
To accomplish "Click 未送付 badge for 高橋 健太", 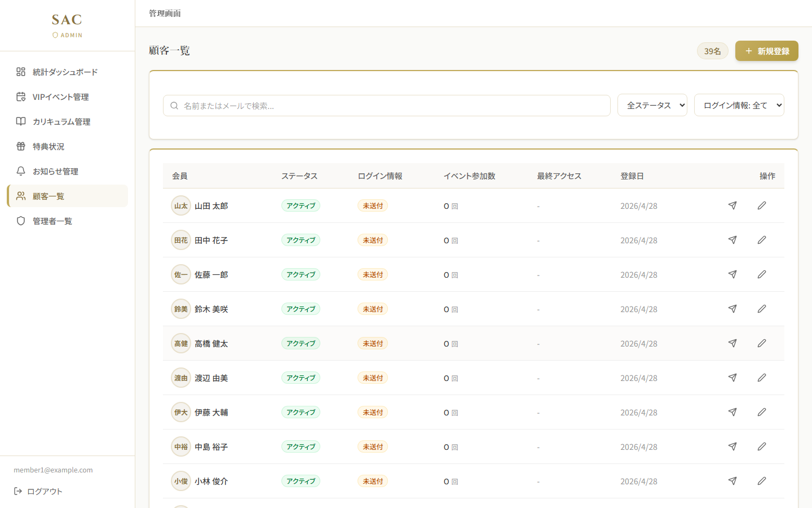I will (373, 343).
